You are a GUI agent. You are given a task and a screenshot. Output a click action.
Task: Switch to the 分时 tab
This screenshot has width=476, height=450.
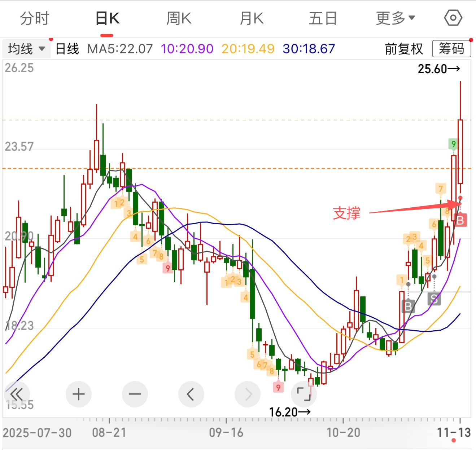click(35, 18)
